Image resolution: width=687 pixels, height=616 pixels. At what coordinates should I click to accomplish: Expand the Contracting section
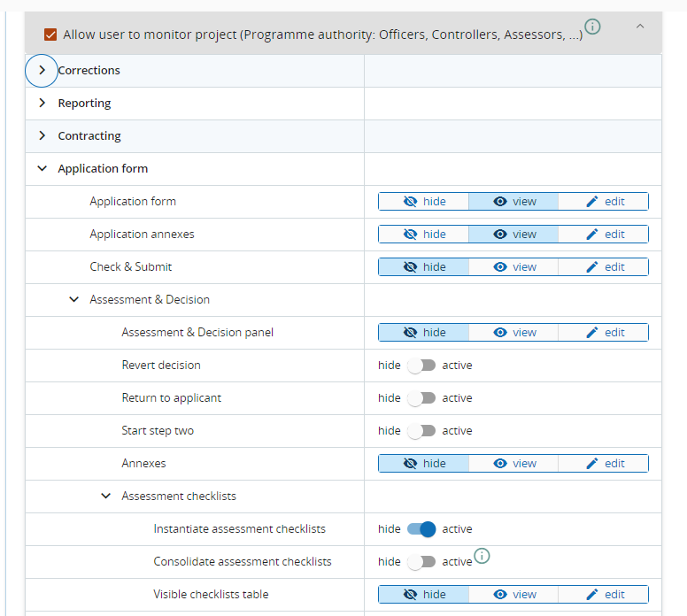[x=42, y=135]
